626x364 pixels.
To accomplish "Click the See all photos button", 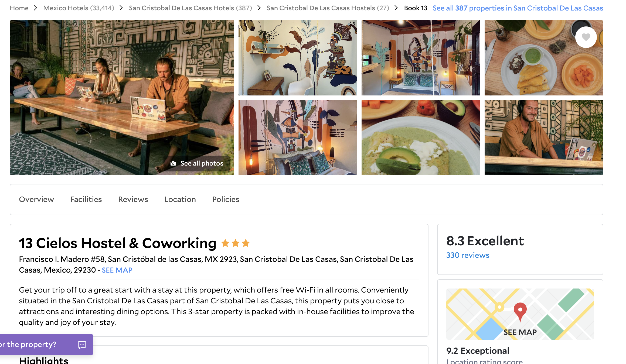I will tap(197, 163).
